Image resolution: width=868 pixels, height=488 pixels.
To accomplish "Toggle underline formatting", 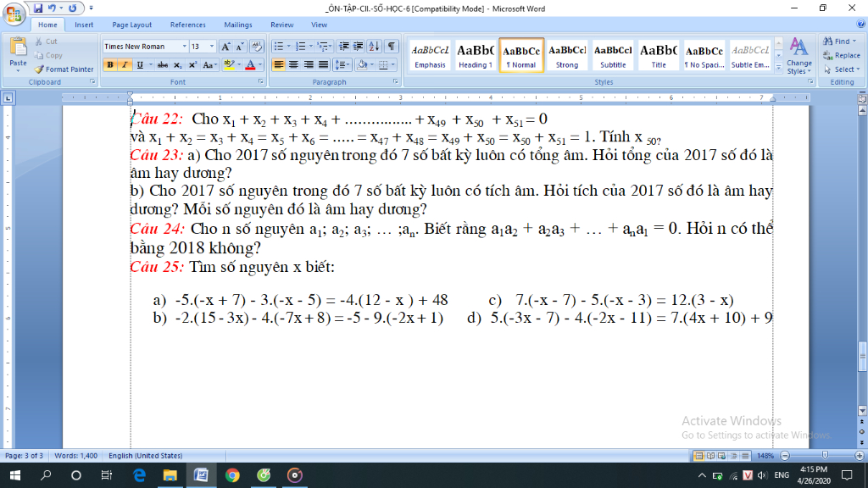I will (140, 64).
